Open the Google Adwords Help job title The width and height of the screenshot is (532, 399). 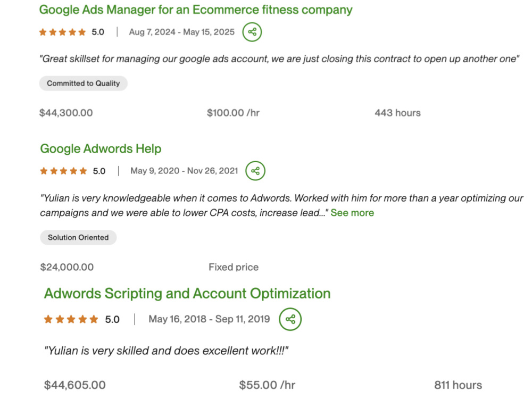click(x=101, y=148)
